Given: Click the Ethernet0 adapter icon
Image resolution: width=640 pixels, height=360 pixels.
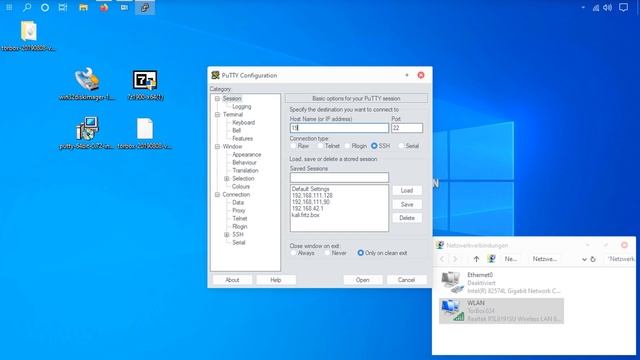Looking at the screenshot, I should pyautogui.click(x=452, y=282).
